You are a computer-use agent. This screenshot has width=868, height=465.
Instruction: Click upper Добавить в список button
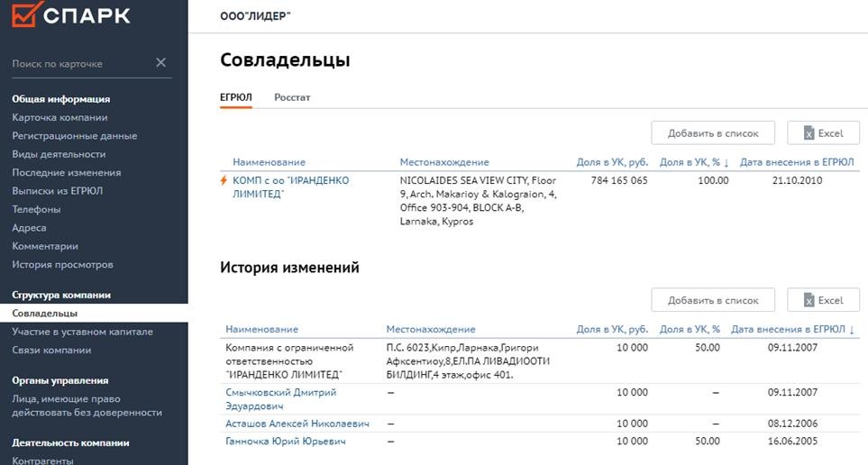tap(713, 133)
